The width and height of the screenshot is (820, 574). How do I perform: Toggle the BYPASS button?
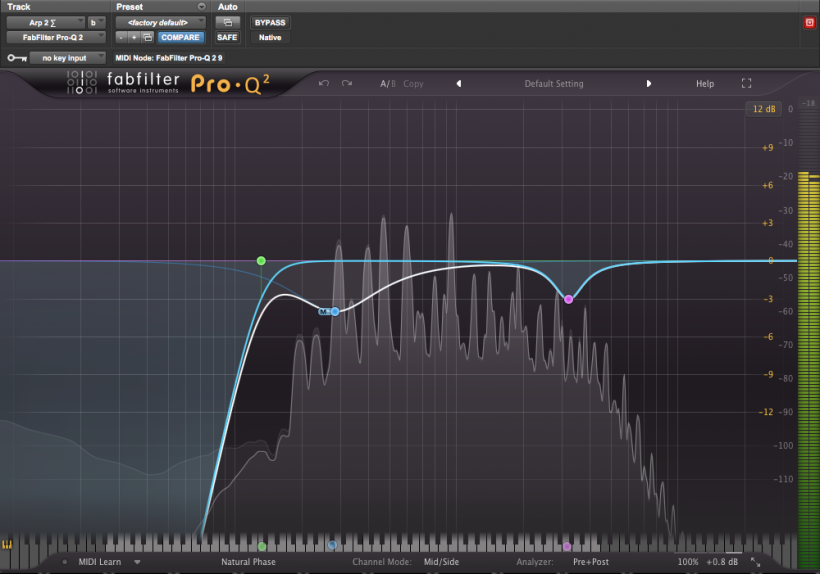click(x=270, y=22)
